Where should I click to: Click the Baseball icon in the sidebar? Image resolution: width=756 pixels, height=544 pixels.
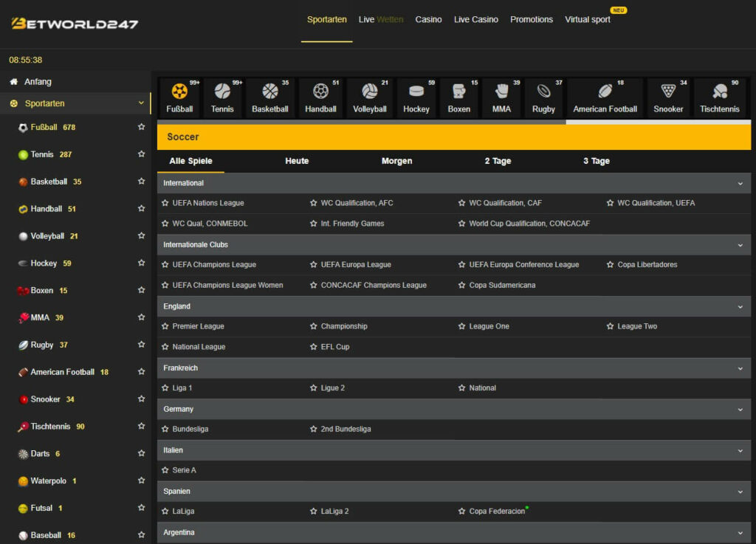coord(23,535)
